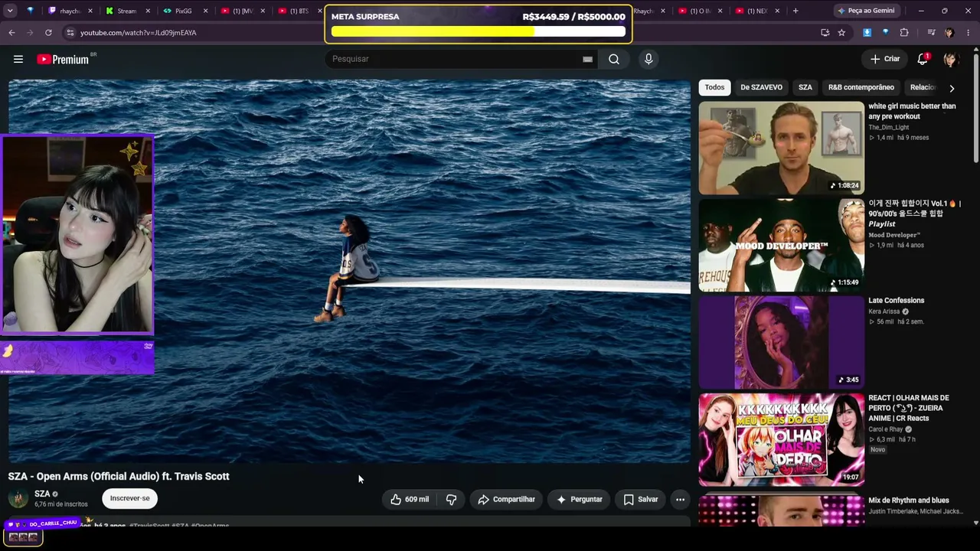Start voice search with microphone icon
980x551 pixels.
(648, 59)
